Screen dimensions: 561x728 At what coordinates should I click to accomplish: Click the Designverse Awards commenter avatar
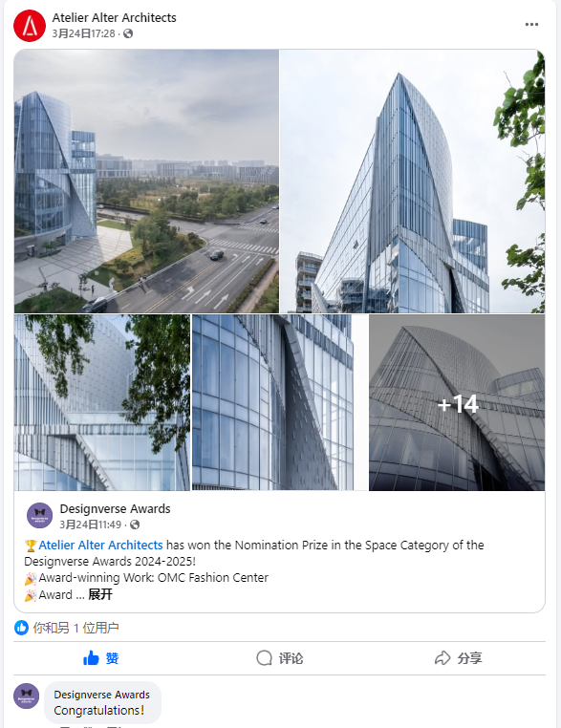(27, 696)
